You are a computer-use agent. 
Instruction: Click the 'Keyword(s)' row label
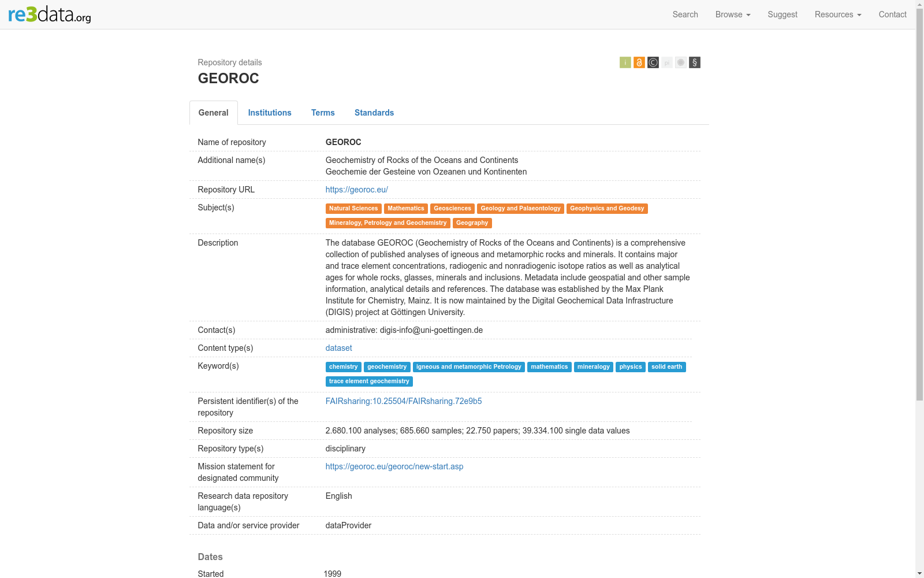pyautogui.click(x=218, y=366)
